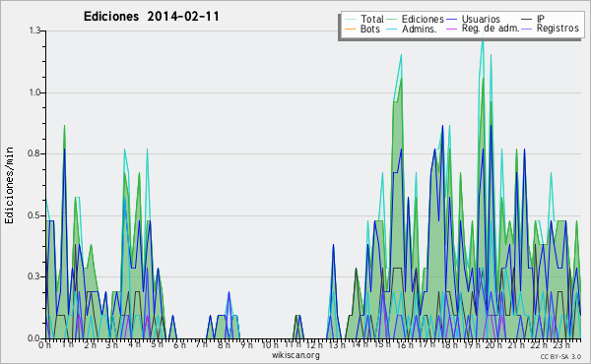This screenshot has height=364, width=591.
Task: Click the Total legend color line
Action: click(x=350, y=20)
